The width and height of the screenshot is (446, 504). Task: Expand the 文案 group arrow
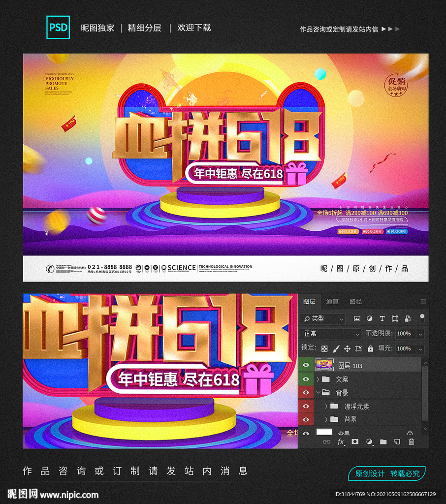tap(318, 379)
